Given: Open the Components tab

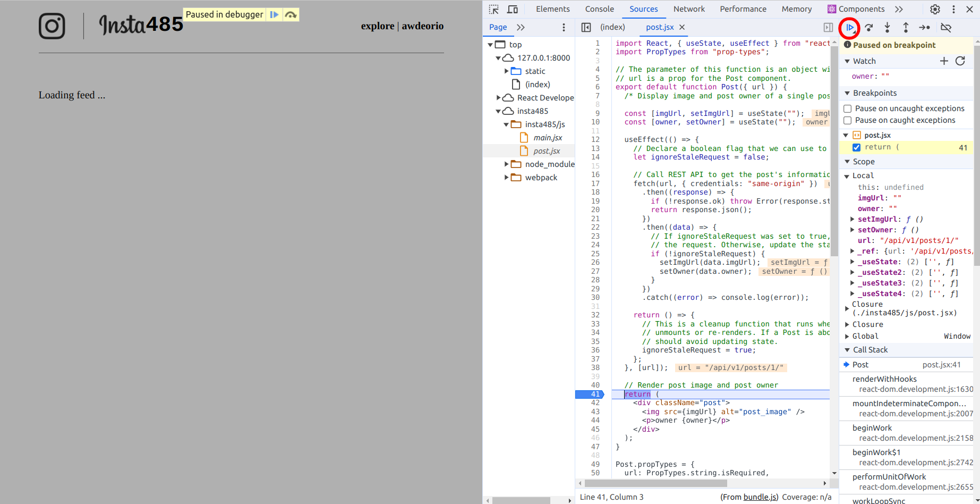Looking at the screenshot, I should pyautogui.click(x=856, y=9).
